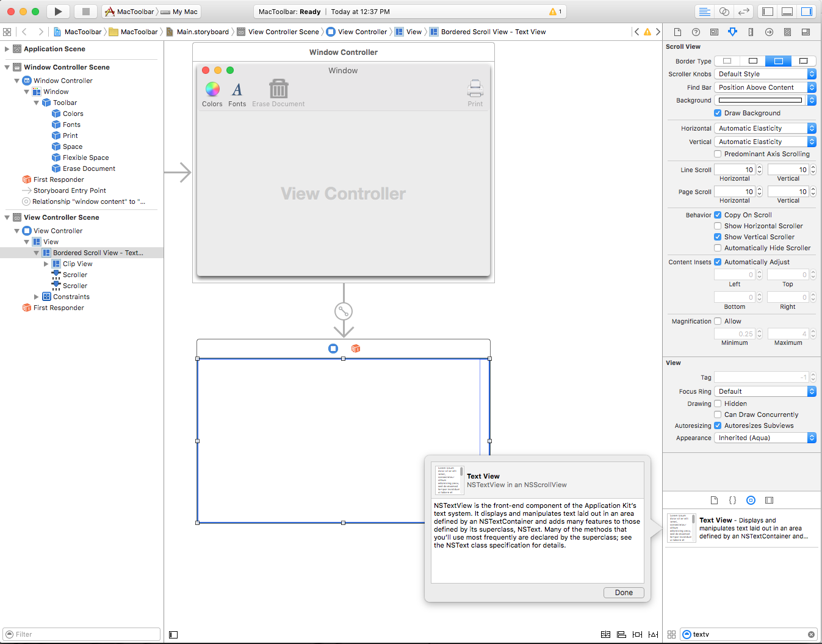The height and width of the screenshot is (644, 822).
Task: Open Scroller Knobs dropdown
Action: [765, 74]
